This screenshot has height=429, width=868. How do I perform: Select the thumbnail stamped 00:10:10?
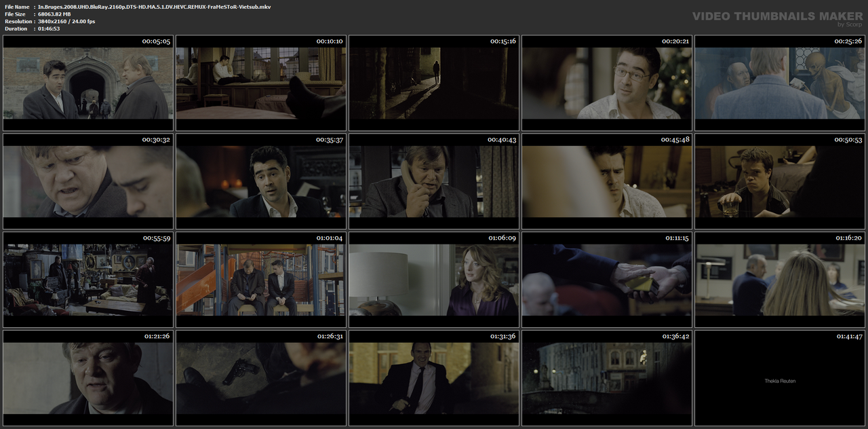coord(261,83)
